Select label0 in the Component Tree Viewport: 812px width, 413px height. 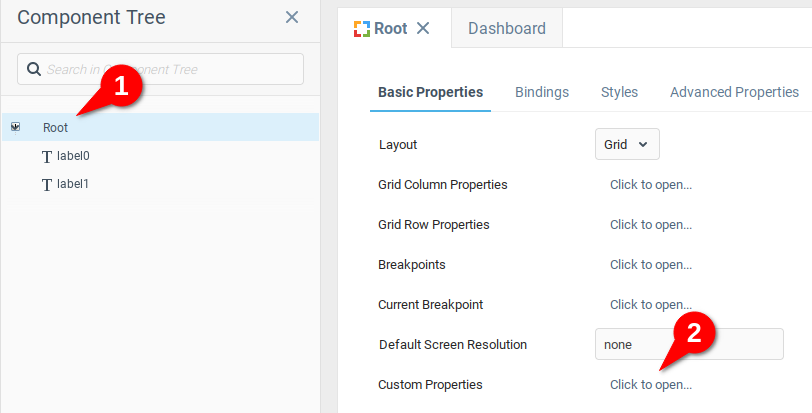coord(73,156)
